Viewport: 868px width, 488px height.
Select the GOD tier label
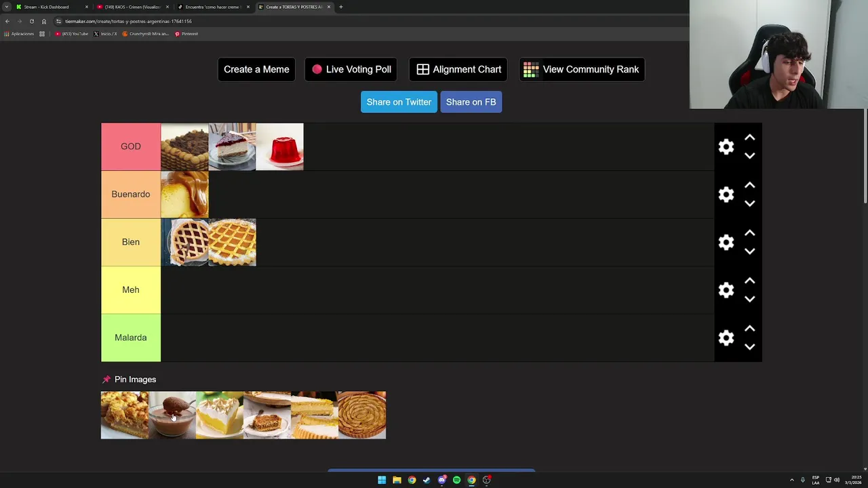131,146
